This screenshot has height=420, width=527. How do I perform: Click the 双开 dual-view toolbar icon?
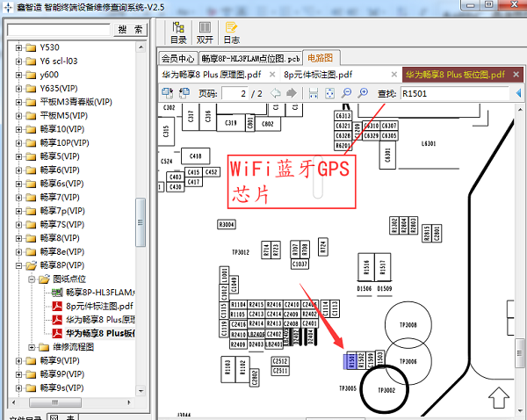pyautogui.click(x=205, y=33)
